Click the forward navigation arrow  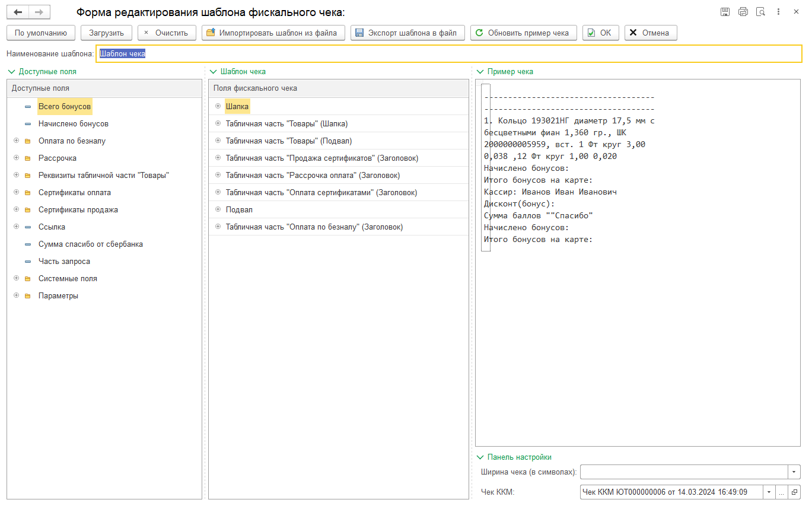[x=39, y=12]
